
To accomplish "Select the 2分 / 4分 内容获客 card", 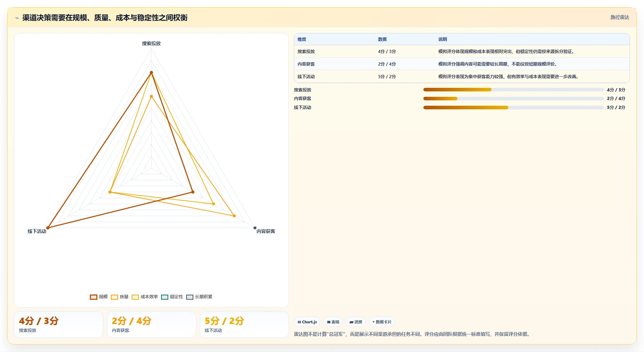I will [151, 324].
